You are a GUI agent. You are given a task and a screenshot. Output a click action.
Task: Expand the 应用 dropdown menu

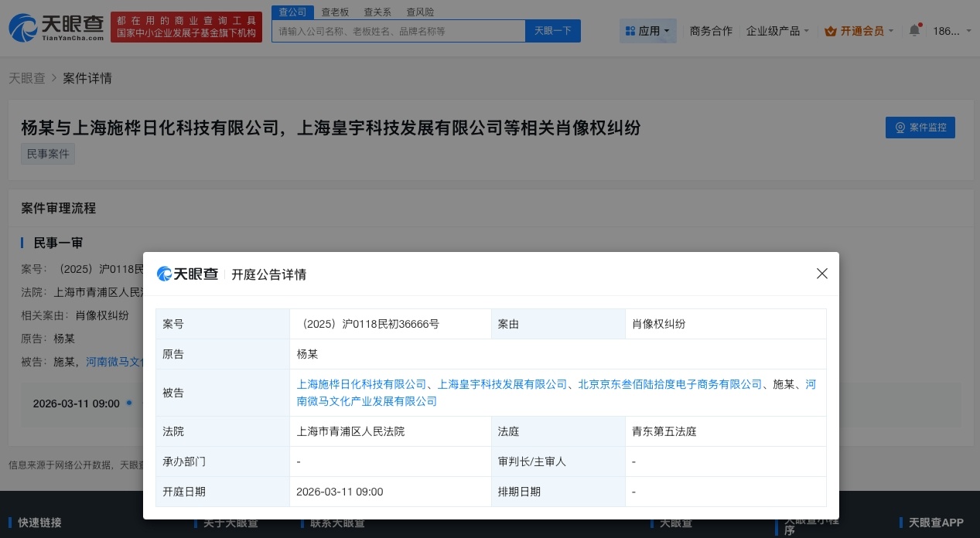click(x=648, y=31)
